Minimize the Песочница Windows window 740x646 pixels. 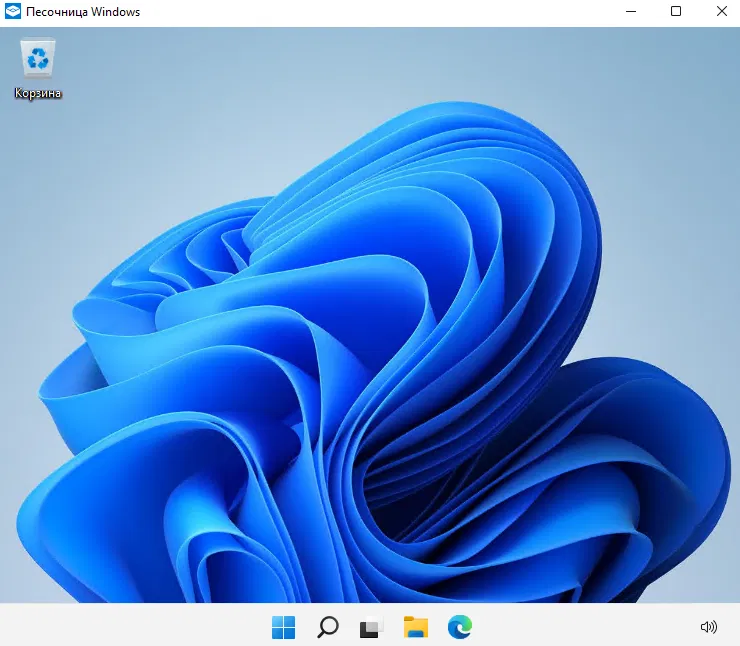631,11
